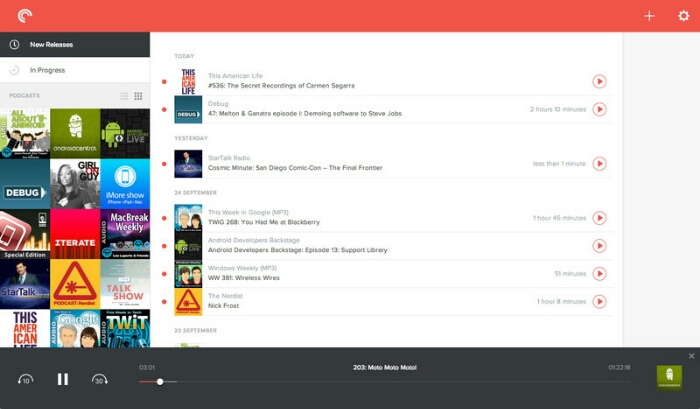Open iMore show podcast tile
The width and height of the screenshot is (700, 409).
click(125, 184)
